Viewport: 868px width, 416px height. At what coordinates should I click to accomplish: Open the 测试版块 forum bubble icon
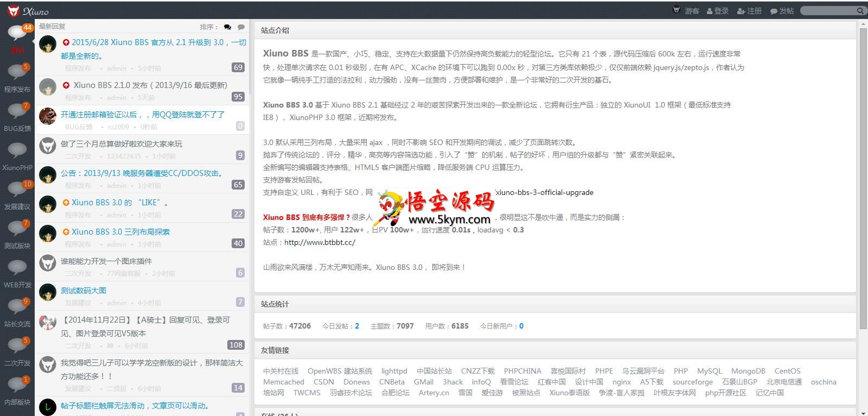click(x=17, y=229)
